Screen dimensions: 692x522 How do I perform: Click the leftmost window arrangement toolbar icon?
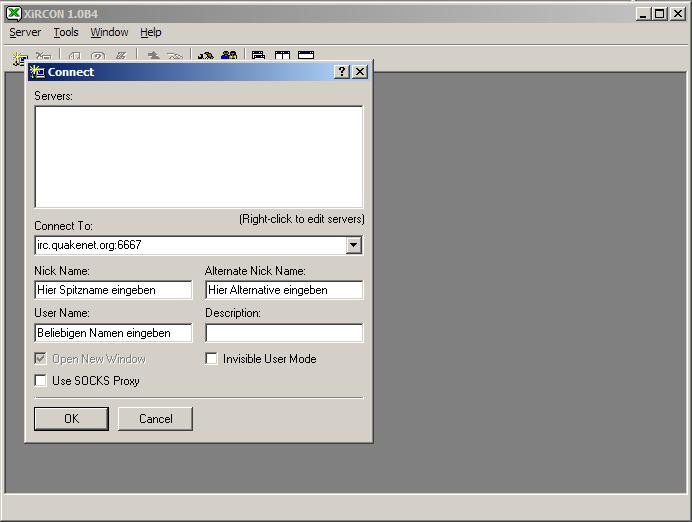pyautogui.click(x=258, y=57)
